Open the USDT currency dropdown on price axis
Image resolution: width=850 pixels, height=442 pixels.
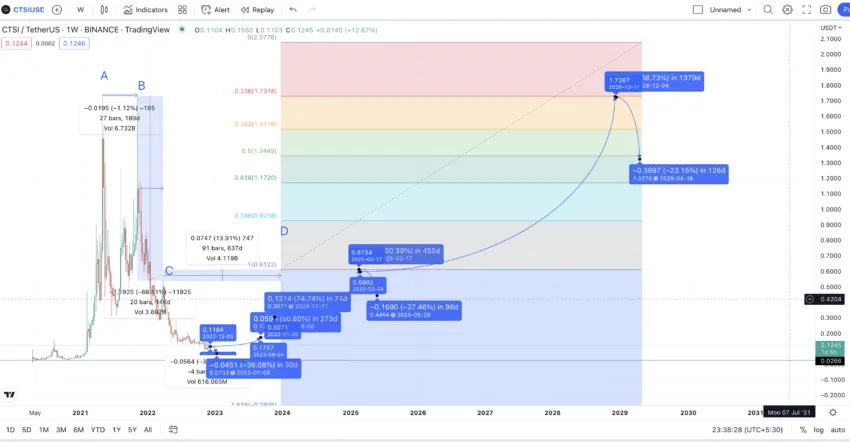[x=830, y=27]
